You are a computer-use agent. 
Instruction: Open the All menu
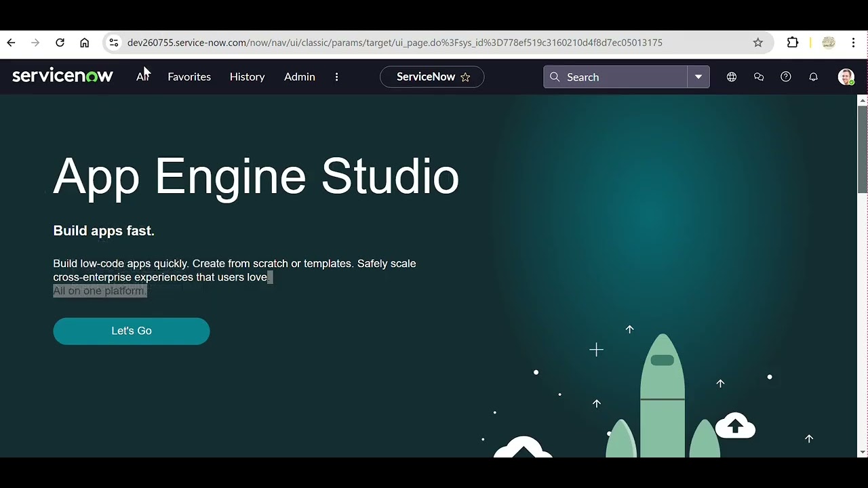tap(142, 77)
